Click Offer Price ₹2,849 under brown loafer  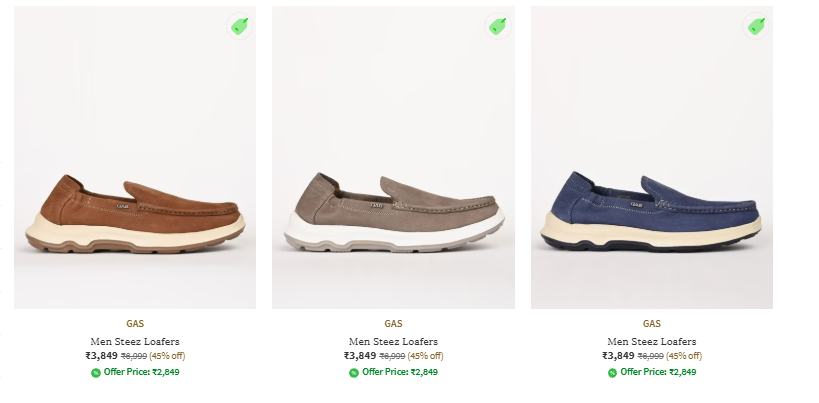point(141,372)
